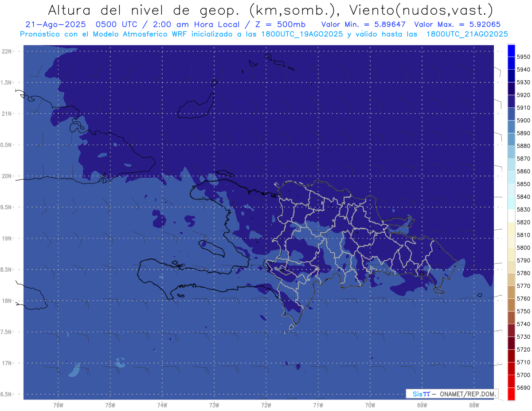Click the '5780' colorbar value

tap(524, 273)
